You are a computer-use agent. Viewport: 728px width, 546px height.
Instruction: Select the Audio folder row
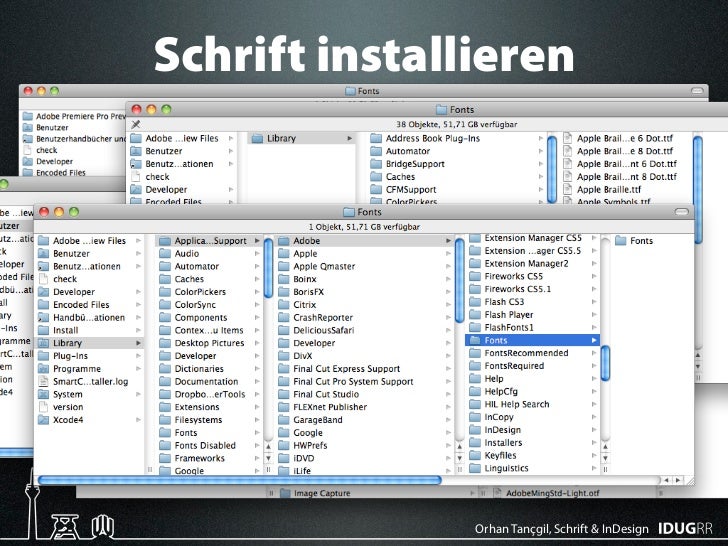(x=209, y=254)
